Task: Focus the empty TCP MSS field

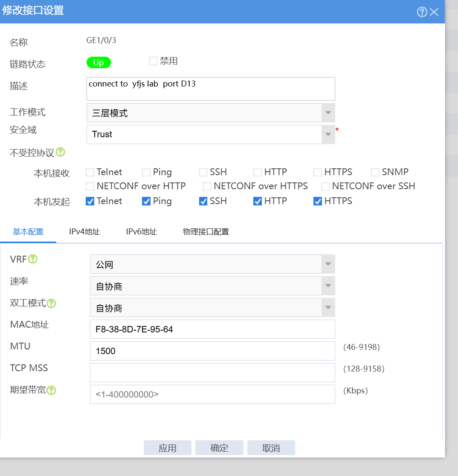Action: tap(212, 372)
